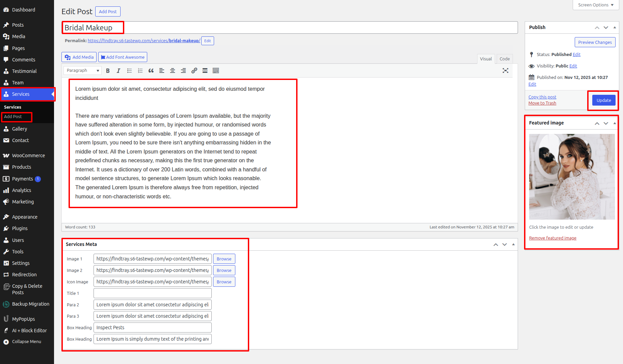Image resolution: width=623 pixels, height=364 pixels.
Task: Toggle the Services Meta panel triangle
Action: click(513, 244)
